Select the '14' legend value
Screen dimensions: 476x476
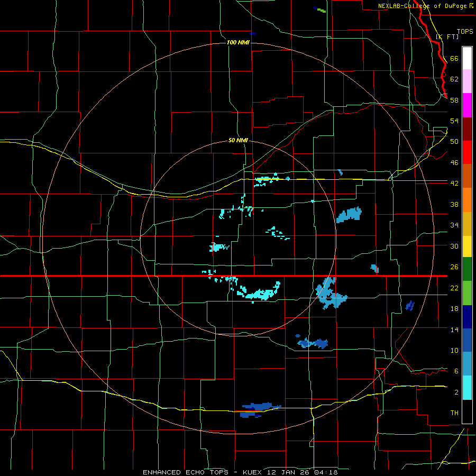454,329
